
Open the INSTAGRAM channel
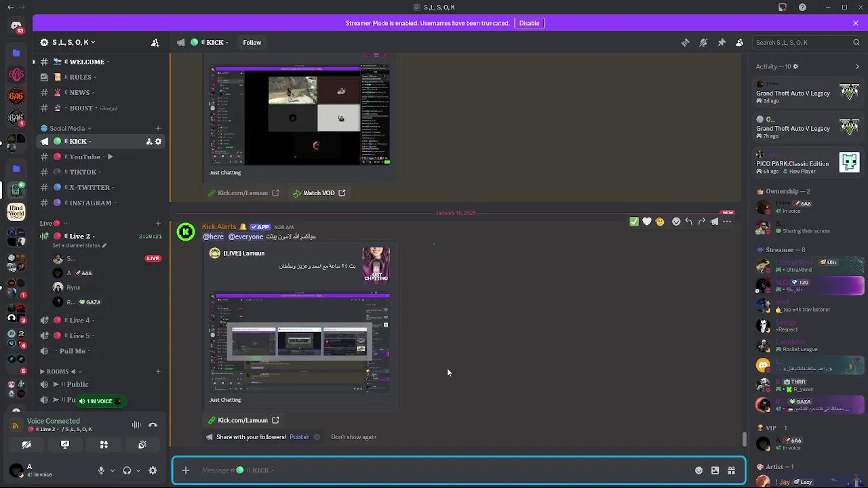(x=102, y=203)
